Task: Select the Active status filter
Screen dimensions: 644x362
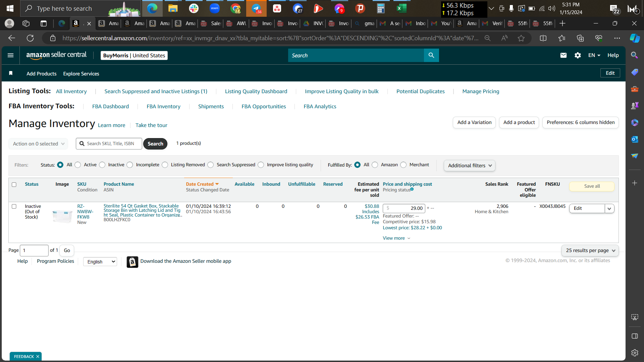Action: pos(78,165)
